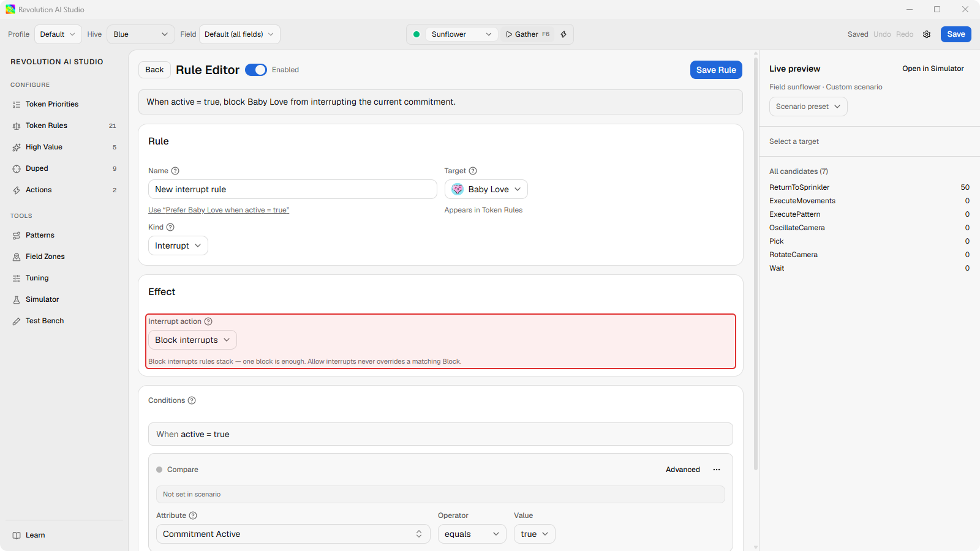Click the Kind help icon
The height and width of the screenshot is (551, 980).
pos(170,227)
